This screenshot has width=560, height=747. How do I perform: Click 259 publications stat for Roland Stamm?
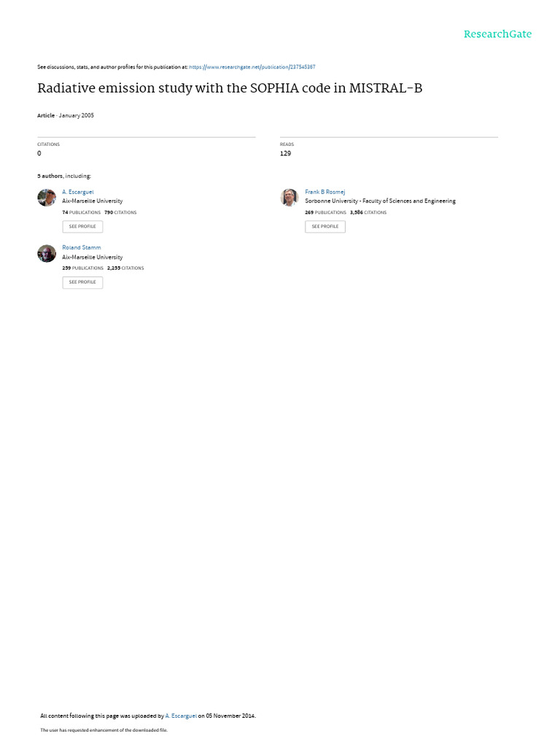(83, 268)
